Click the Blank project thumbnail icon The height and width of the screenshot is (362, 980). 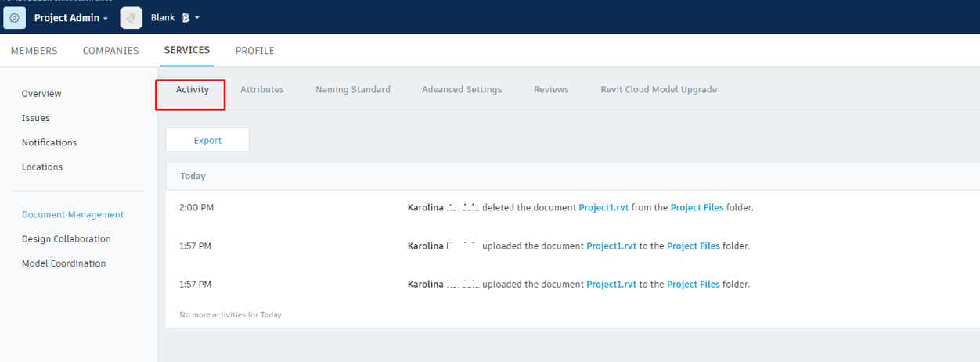tap(131, 18)
